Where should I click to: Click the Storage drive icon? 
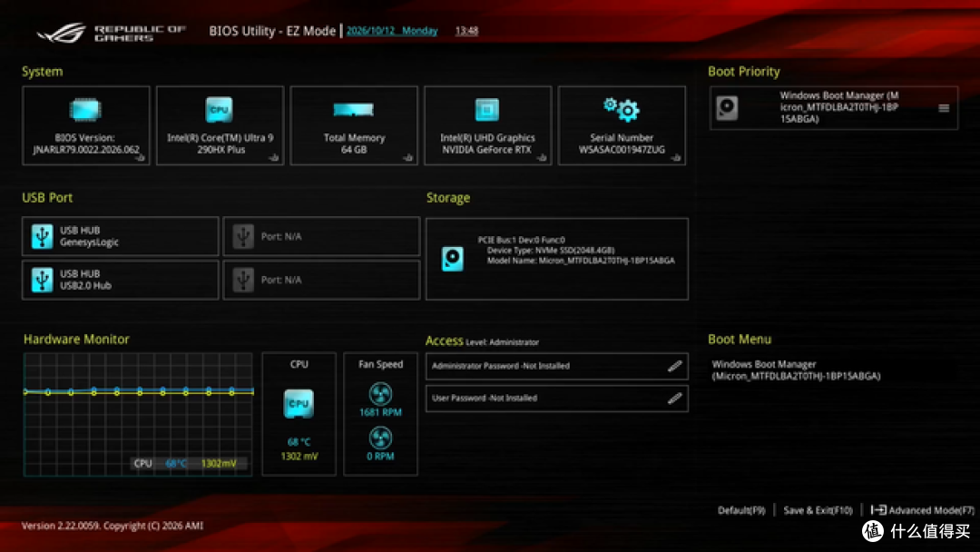pos(453,259)
